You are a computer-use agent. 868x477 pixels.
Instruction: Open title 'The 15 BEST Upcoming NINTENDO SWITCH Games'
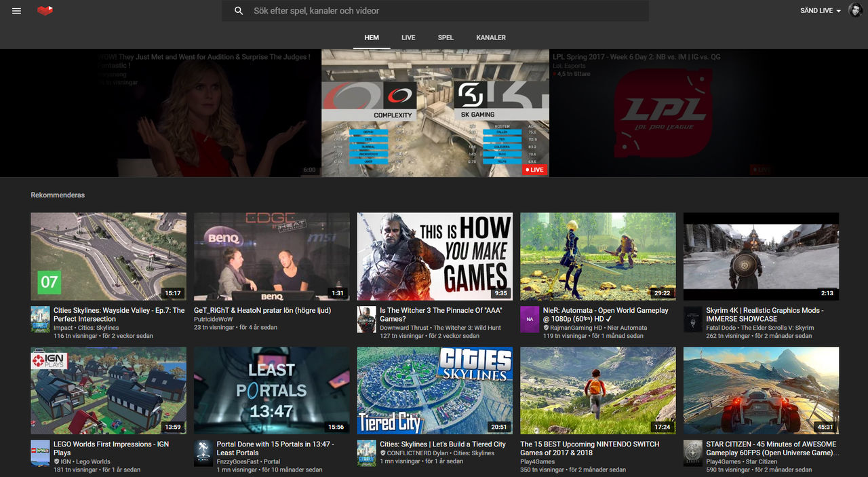coord(589,448)
